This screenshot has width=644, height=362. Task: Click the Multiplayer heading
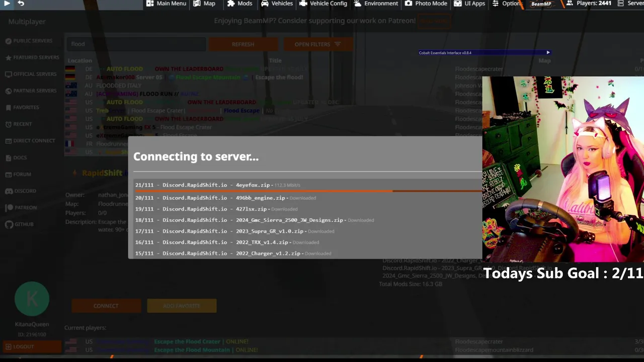click(x=27, y=22)
